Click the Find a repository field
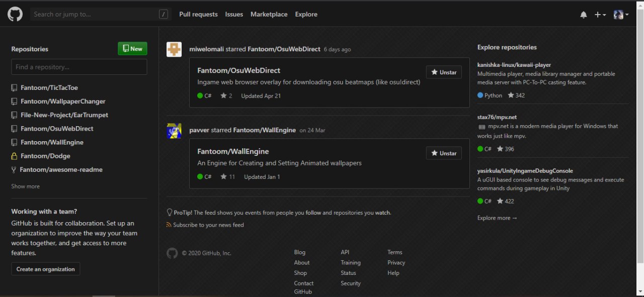Viewport: 644px width, 297px height. point(79,67)
